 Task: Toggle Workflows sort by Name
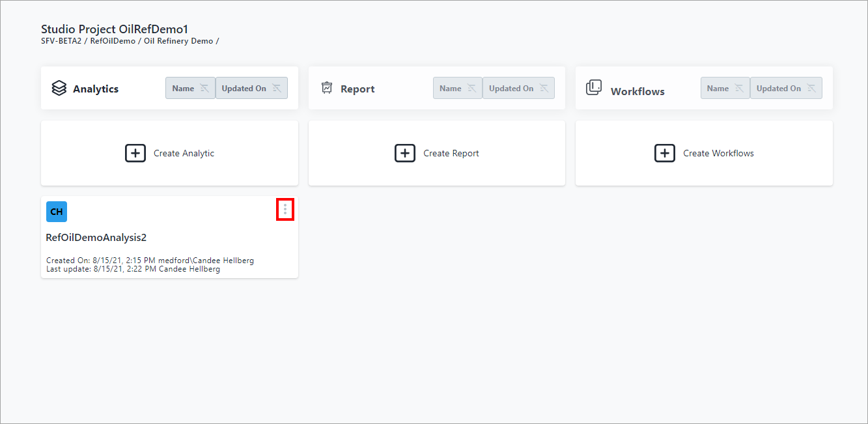(725, 89)
